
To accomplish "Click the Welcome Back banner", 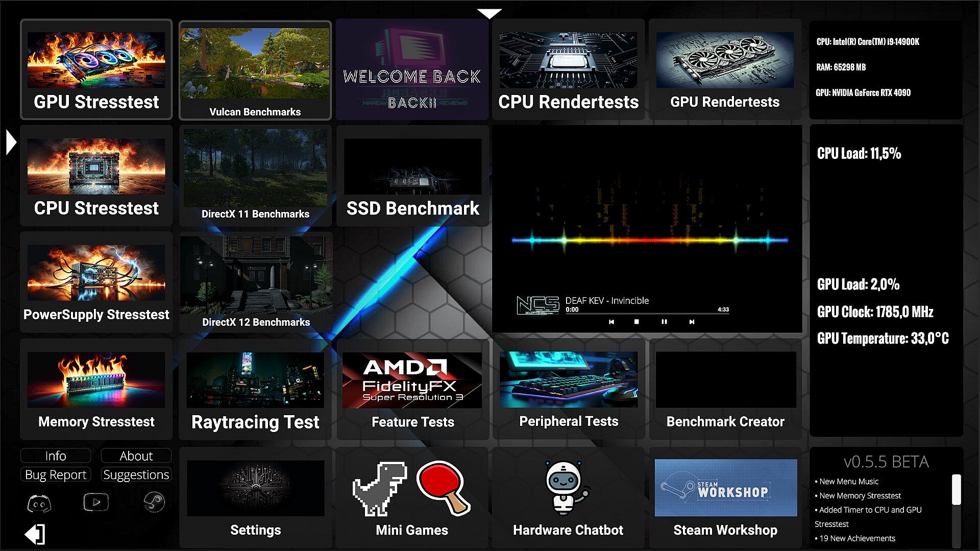I will 412,70.
